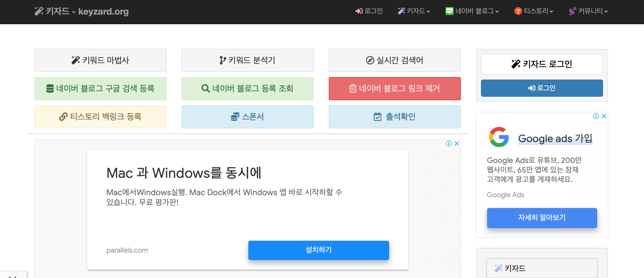The width and height of the screenshot is (644, 278).
Task: Click the trash icon on 블로그 링크 제거
Action: pos(353,88)
